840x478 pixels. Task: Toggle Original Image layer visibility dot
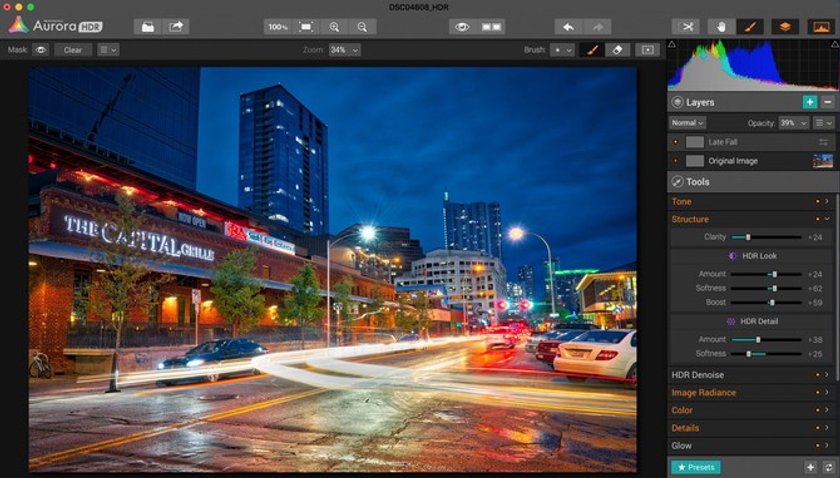(x=675, y=161)
